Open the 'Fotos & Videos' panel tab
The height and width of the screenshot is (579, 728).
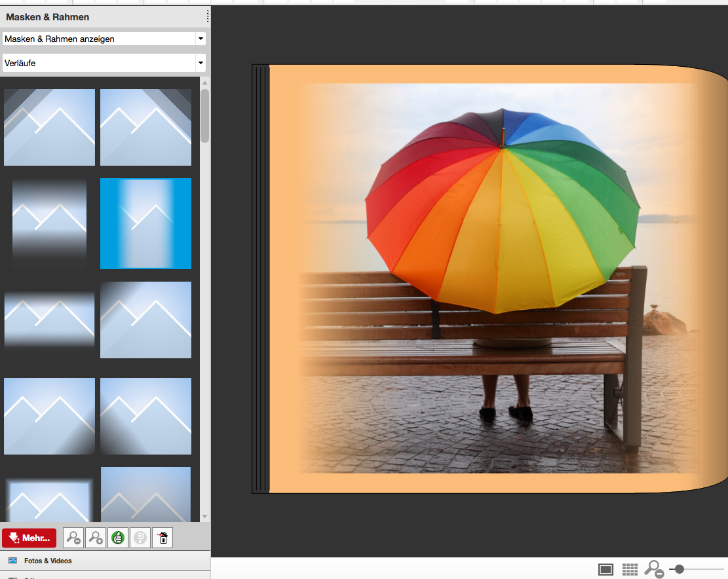(48, 561)
